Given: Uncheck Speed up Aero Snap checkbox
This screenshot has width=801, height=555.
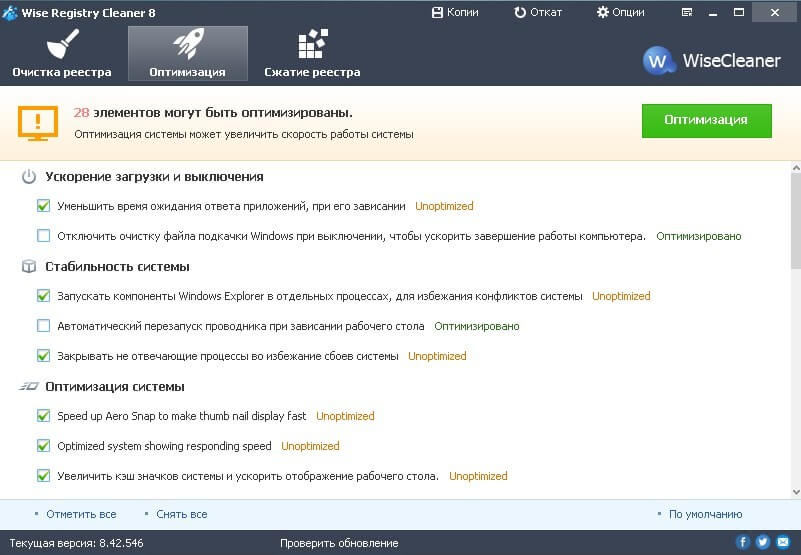Looking at the screenshot, I should (x=43, y=415).
